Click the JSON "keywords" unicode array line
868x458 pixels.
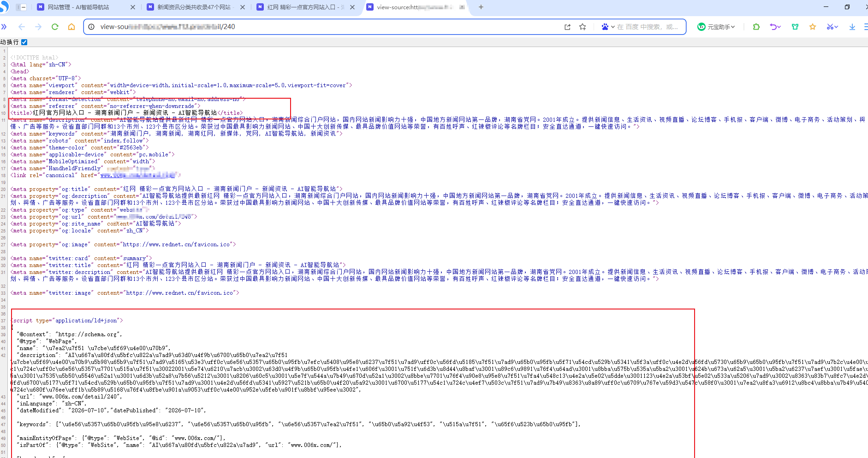coord(299,424)
